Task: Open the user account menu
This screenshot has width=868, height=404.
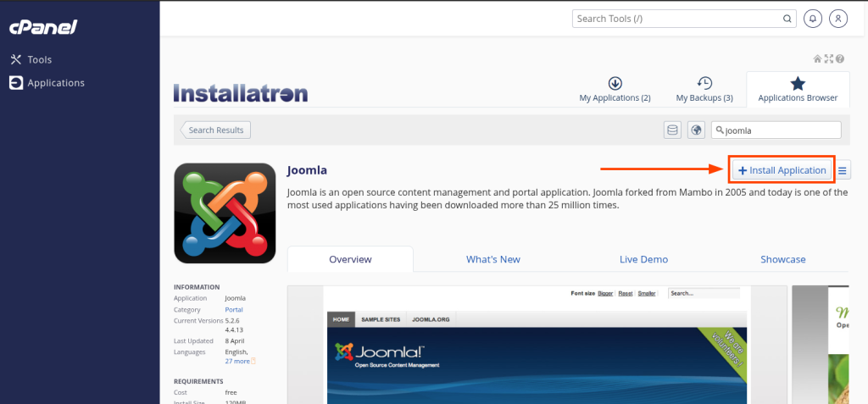Action: (838, 19)
